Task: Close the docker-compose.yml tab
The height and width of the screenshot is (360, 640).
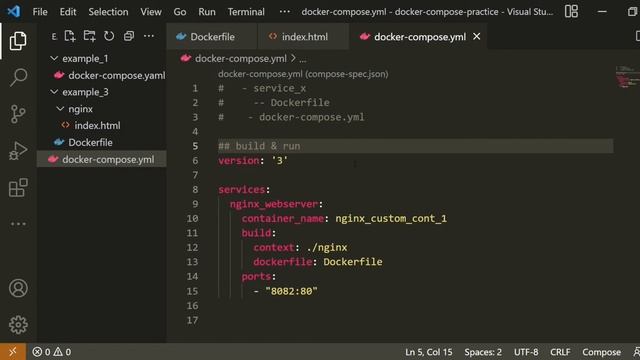Action: click(476, 36)
